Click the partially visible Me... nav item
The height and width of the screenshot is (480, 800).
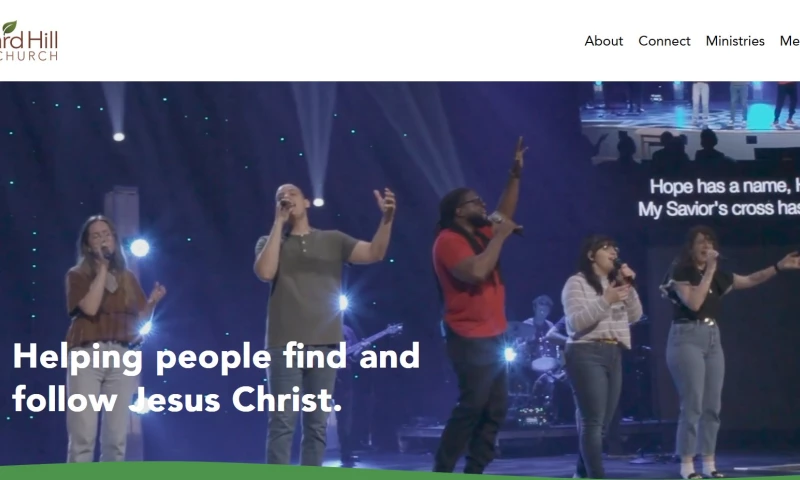click(x=790, y=41)
